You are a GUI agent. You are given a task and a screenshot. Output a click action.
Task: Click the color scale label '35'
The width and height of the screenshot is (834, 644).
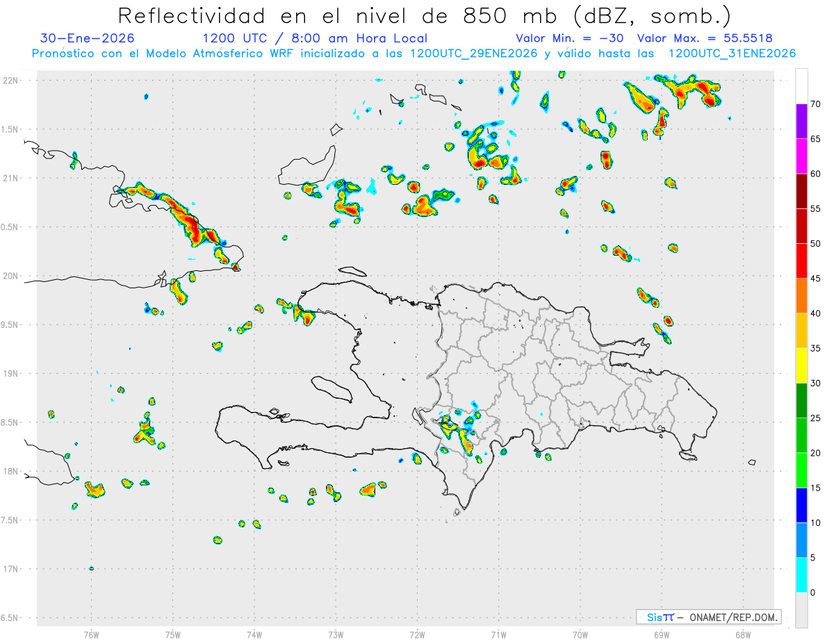coord(815,348)
